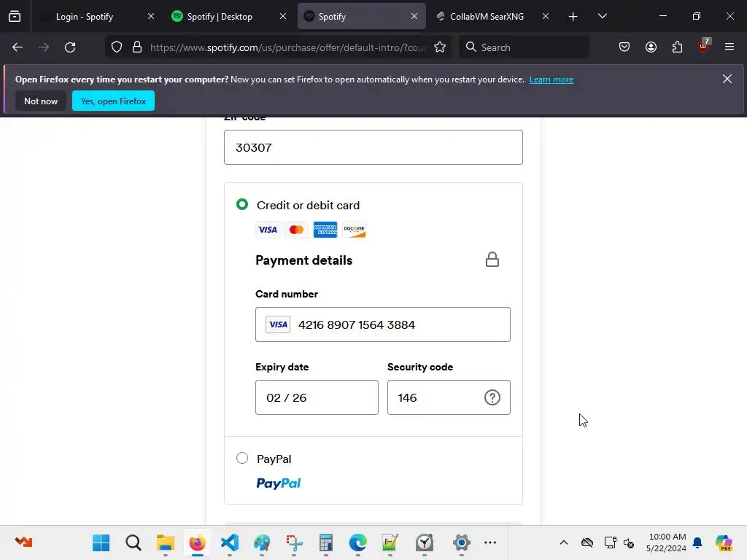Click the URL address bar
747x560 pixels.
(287, 47)
